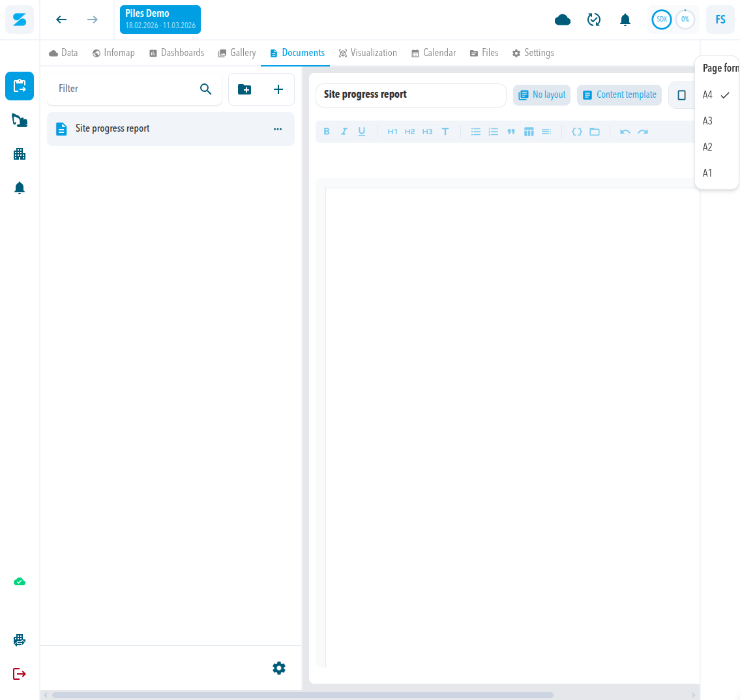Viewport: 740px width, 700px height.
Task: Click the app logo icon at top left
Action: tap(20, 20)
